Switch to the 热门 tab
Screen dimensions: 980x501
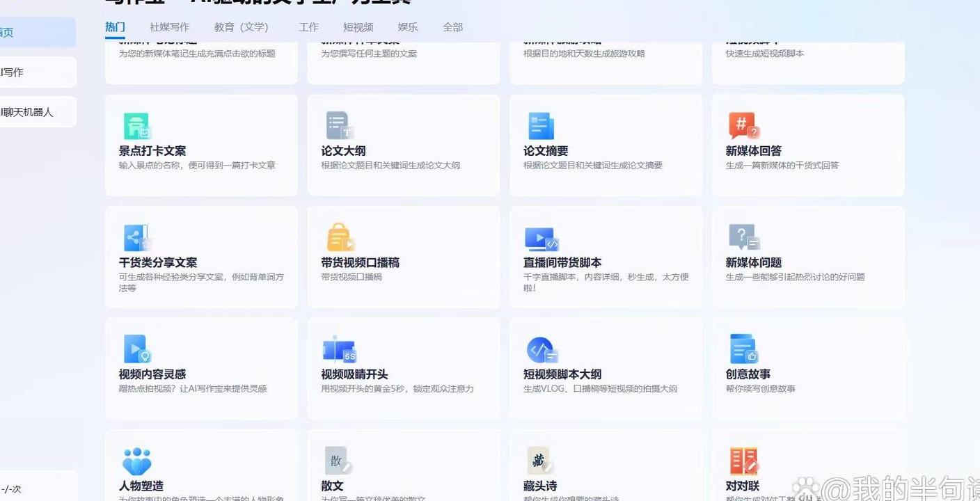[x=115, y=27]
